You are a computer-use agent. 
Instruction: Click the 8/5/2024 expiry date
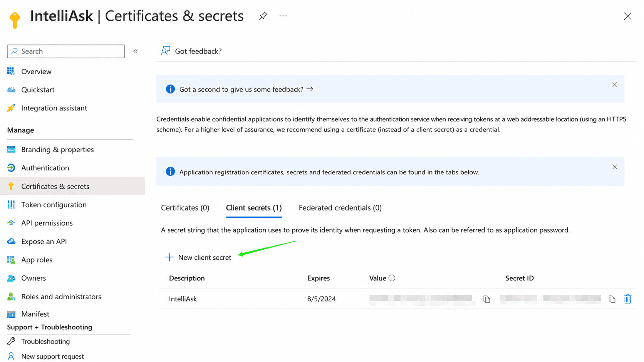[322, 299]
